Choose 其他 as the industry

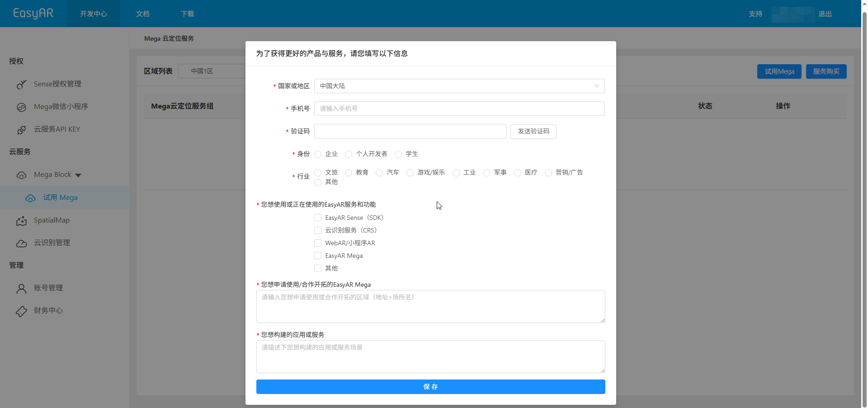coord(318,182)
